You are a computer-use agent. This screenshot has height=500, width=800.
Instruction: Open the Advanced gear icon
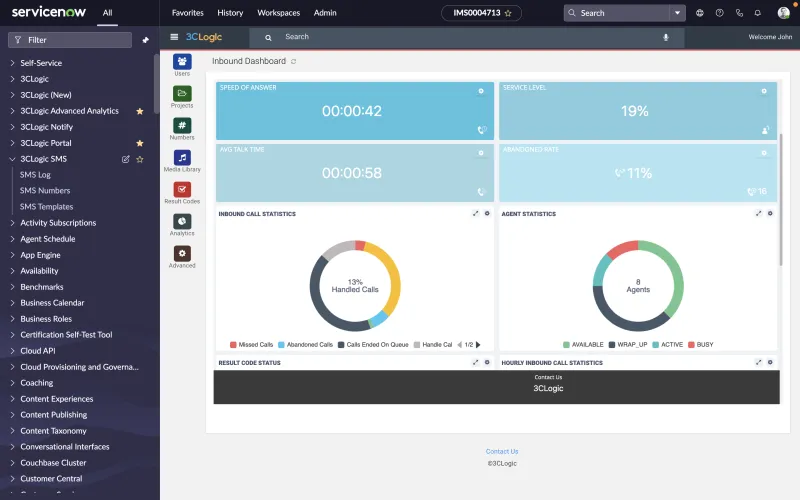[182, 254]
